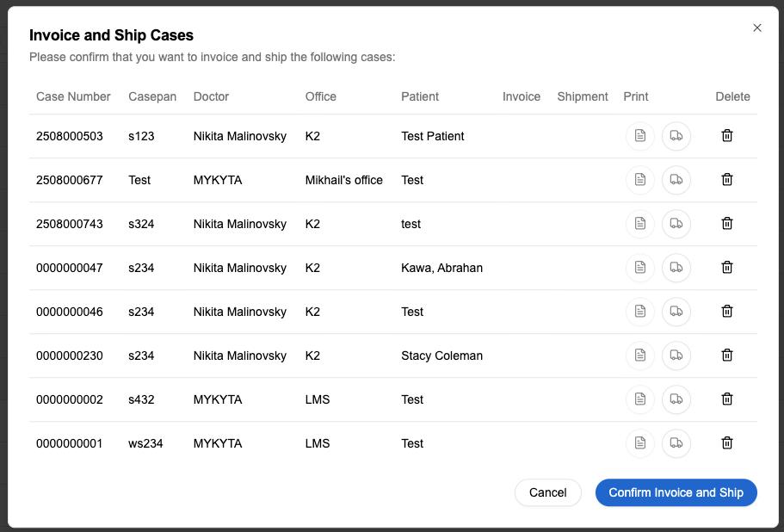The height and width of the screenshot is (532, 784).
Task: Click the Patient column header
Action: click(x=419, y=96)
